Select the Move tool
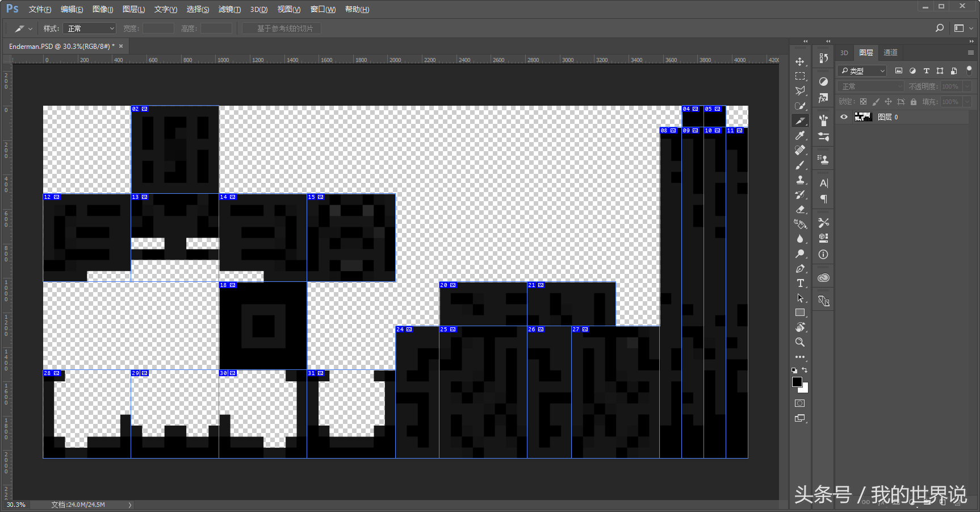The height and width of the screenshot is (512, 980). (x=800, y=61)
